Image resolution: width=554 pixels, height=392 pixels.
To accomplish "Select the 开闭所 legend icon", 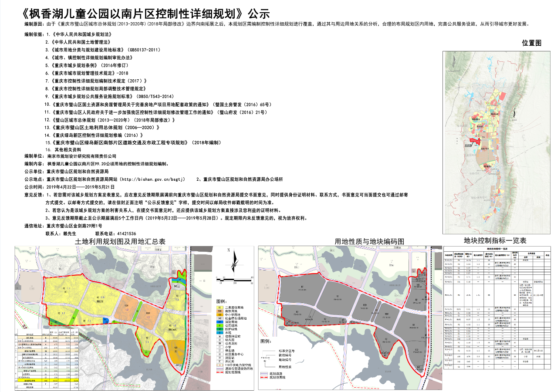I will (220, 362).
